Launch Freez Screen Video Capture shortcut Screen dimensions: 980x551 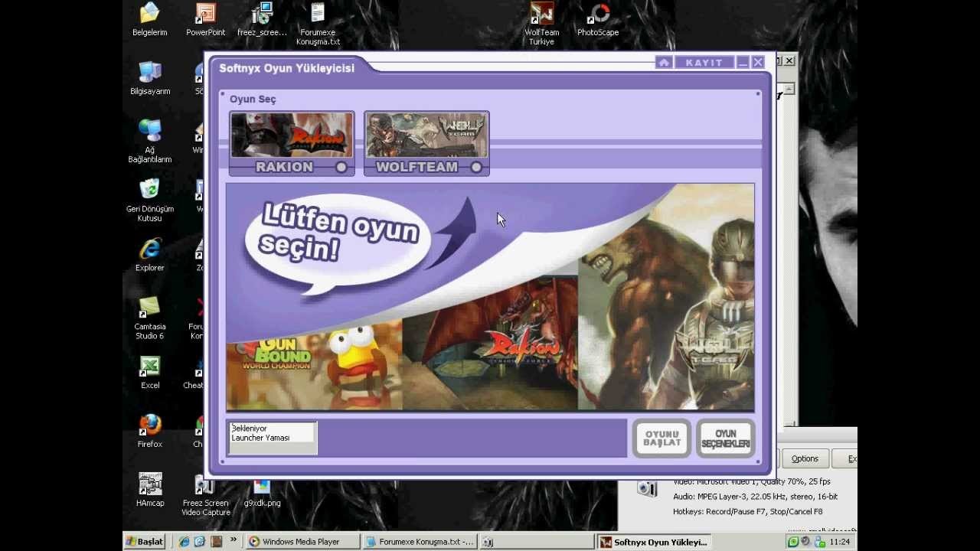tap(206, 495)
